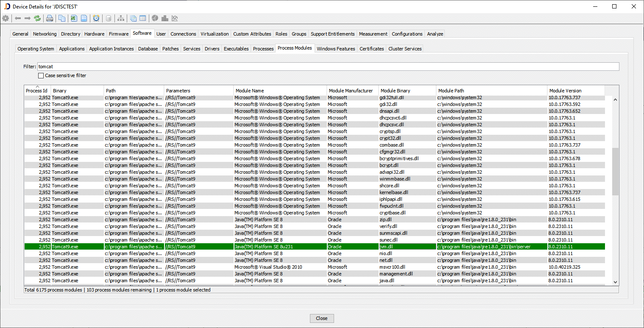
Task: Click the network topology icon in the toolbar
Action: pos(121,18)
